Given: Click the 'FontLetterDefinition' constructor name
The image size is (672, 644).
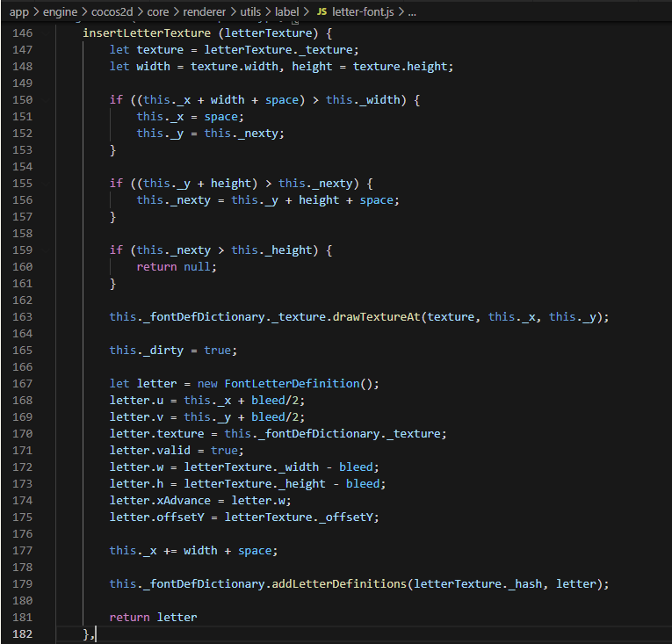Looking at the screenshot, I should [x=292, y=383].
